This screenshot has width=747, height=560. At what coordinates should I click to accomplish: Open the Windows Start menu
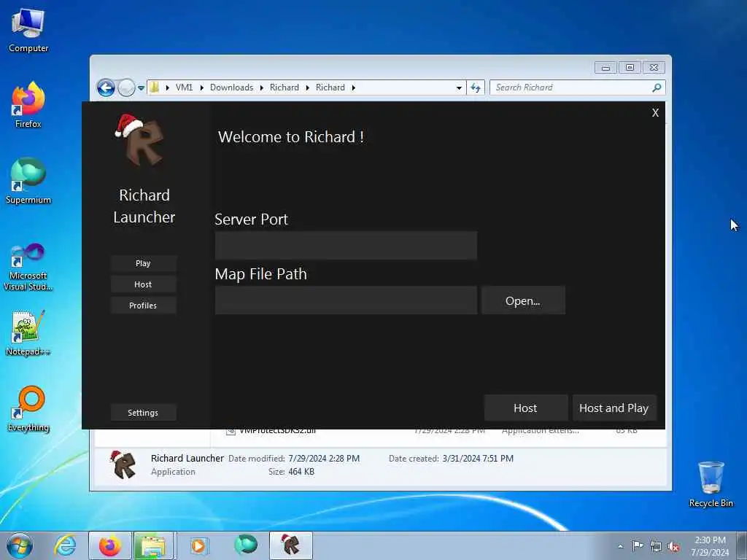(x=20, y=545)
